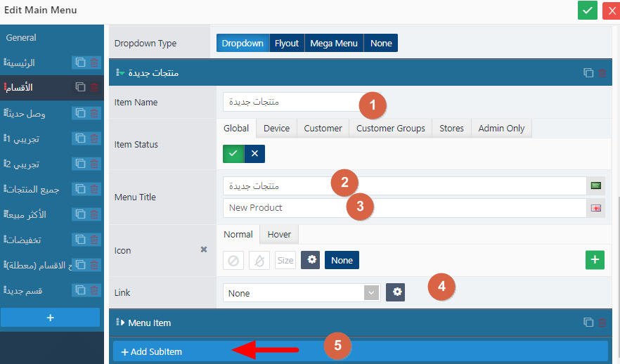Viewport: 620px width, 364px height.
Task: Set Dropdown Type to Flyout
Action: (x=287, y=43)
